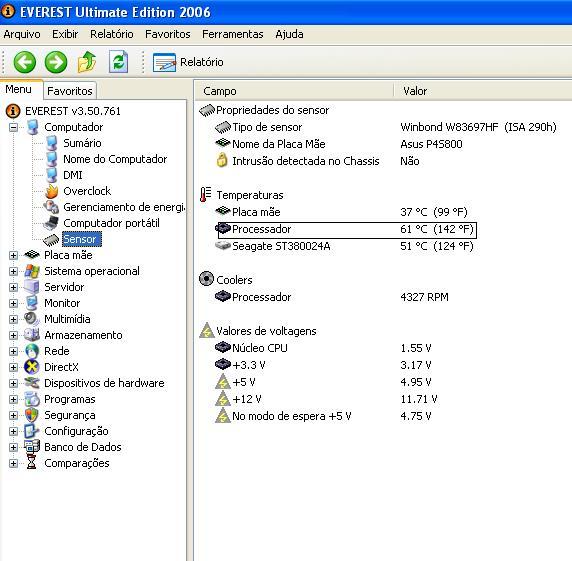The width and height of the screenshot is (572, 561).
Task: Switch to the Favoritos tab
Action: pyautogui.click(x=70, y=90)
